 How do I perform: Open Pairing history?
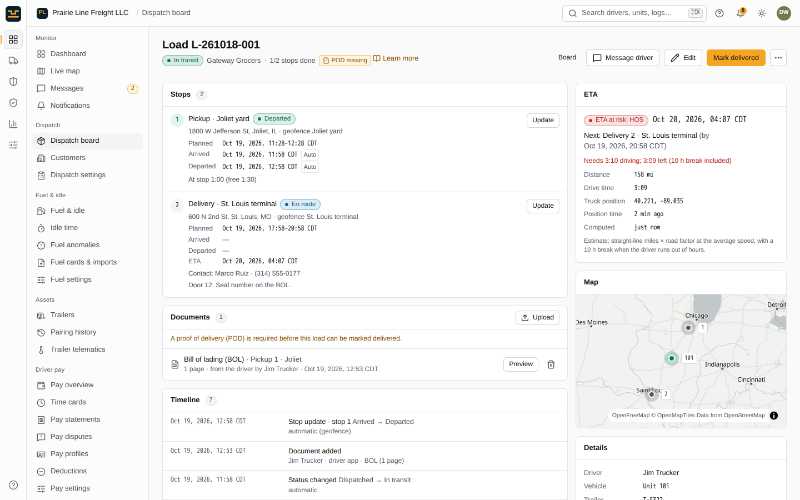coord(87,332)
